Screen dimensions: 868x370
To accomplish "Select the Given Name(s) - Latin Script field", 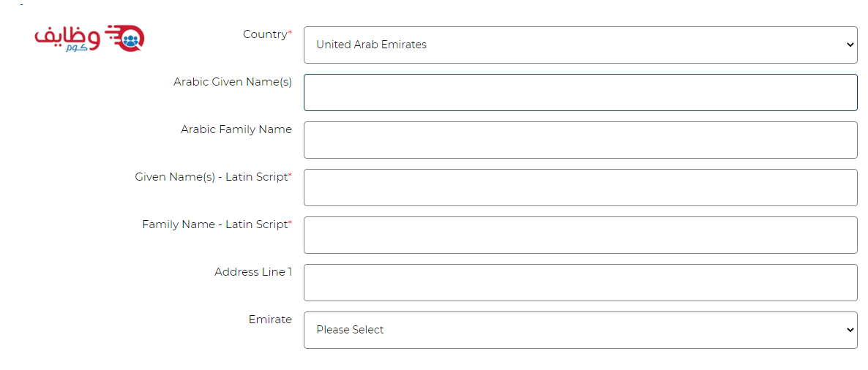I will (x=580, y=187).
